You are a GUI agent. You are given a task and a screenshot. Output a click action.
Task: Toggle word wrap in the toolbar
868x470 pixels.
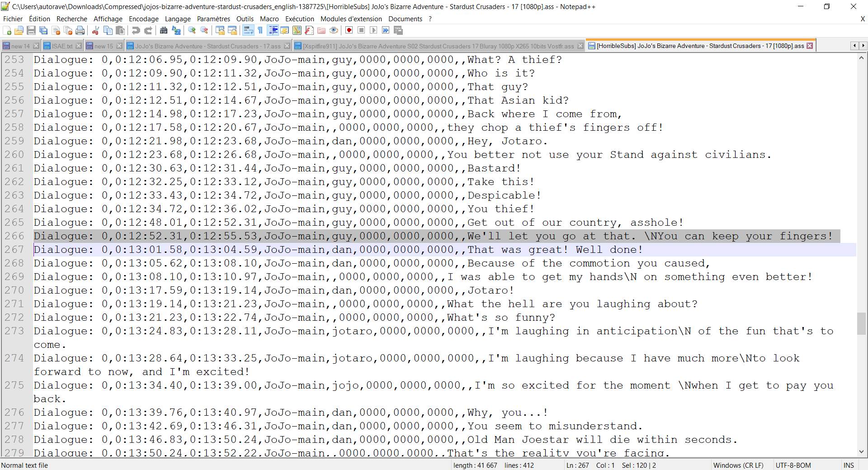point(248,30)
